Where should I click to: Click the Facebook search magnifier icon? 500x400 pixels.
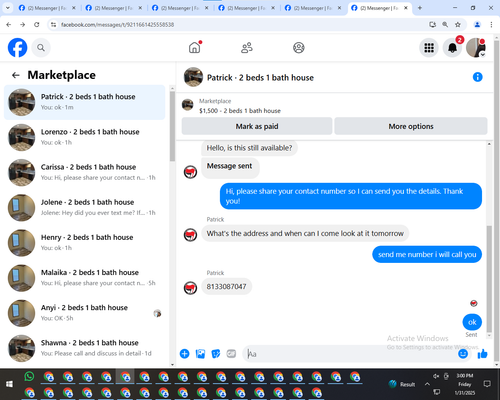[x=41, y=48]
